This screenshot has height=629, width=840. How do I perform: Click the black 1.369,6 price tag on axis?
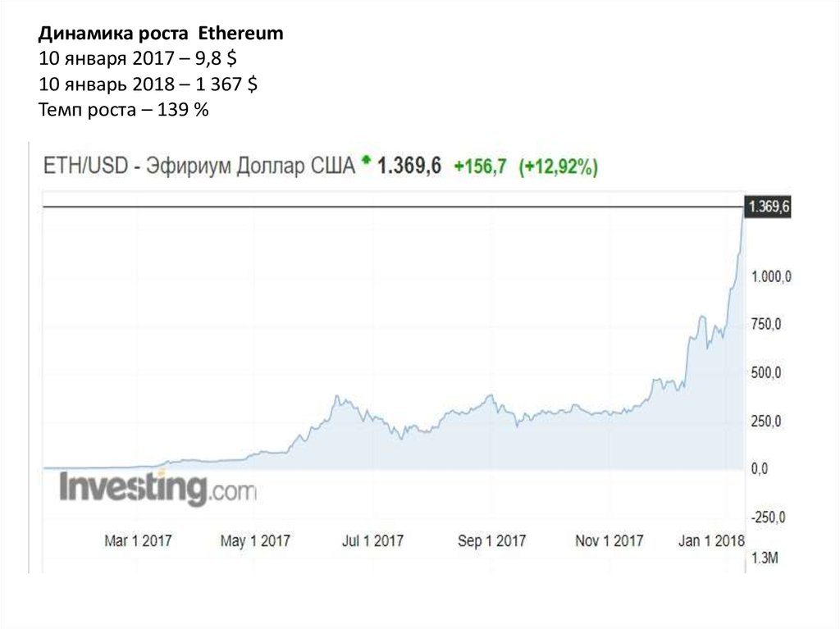point(769,207)
